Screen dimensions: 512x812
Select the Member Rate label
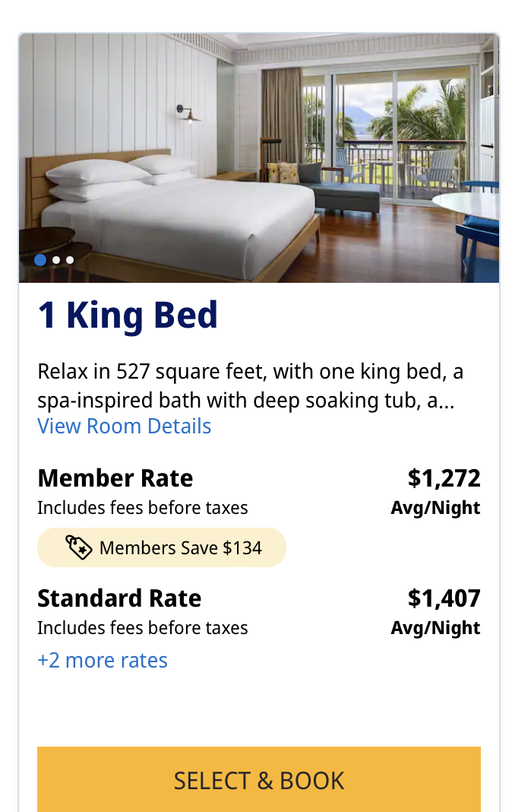point(115,478)
